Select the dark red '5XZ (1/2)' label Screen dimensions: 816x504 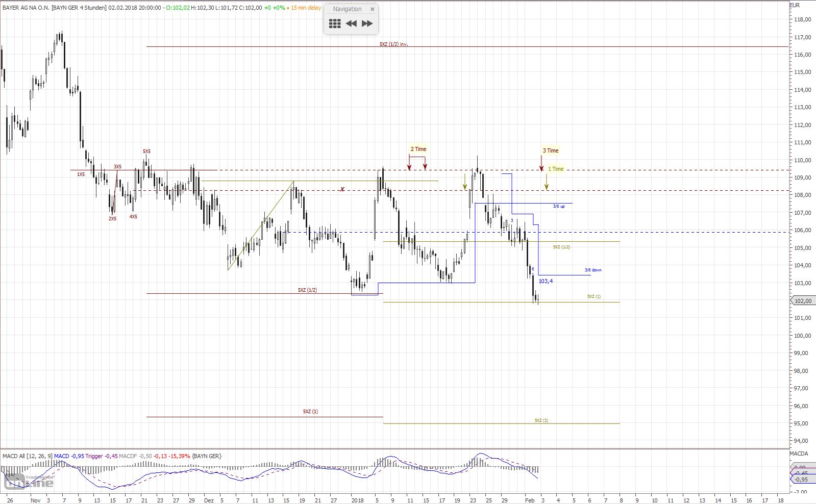click(308, 290)
